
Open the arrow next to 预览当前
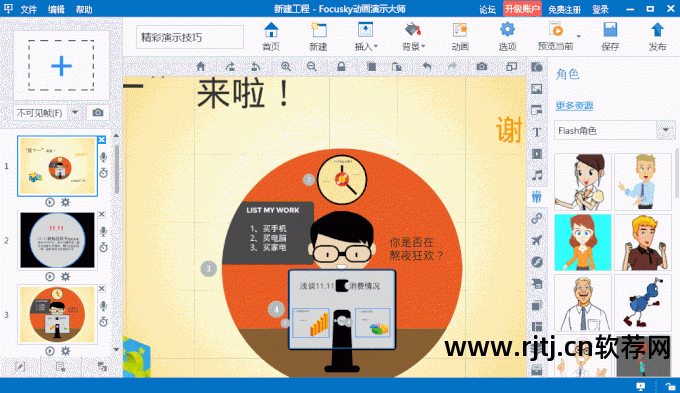[x=579, y=36]
